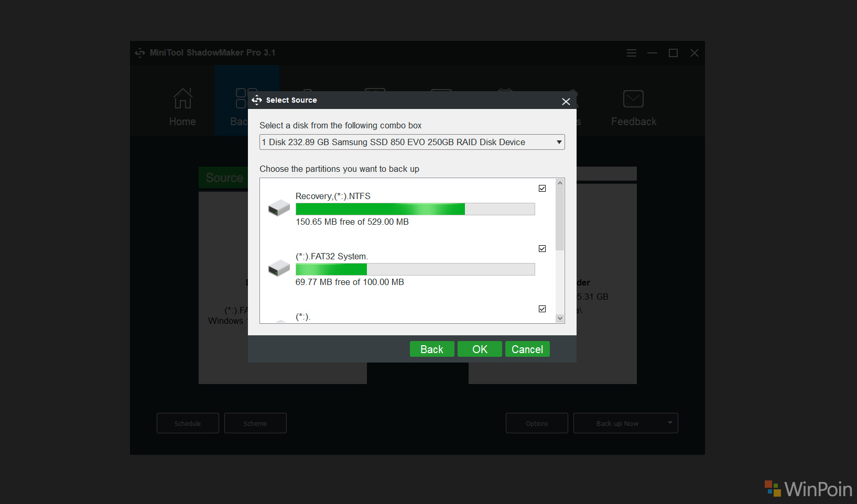Maximize the ShadowMaker window
The image size is (857, 504).
[673, 53]
